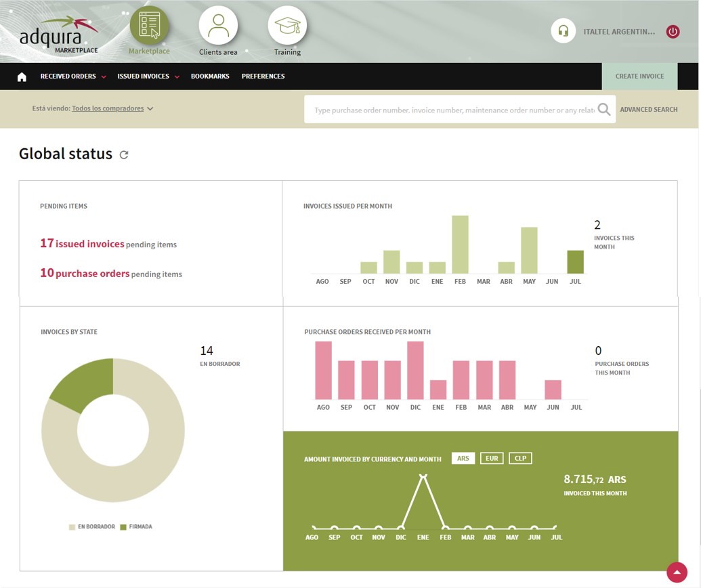Click the headset support icon
The image size is (701, 588).
tap(563, 31)
